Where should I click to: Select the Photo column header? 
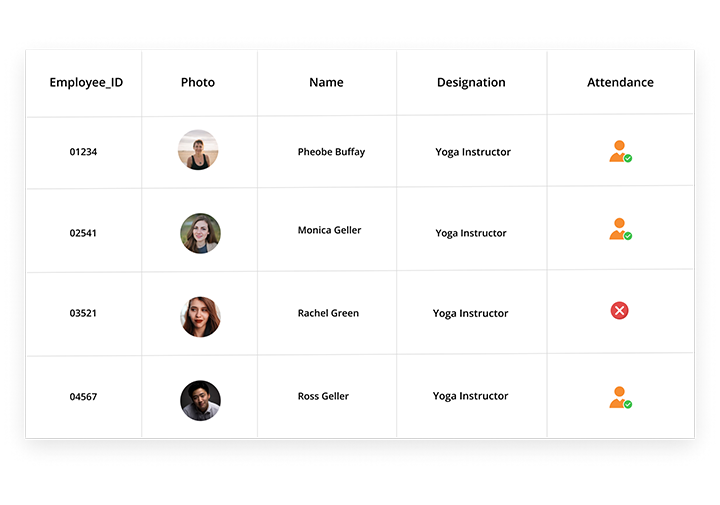point(198,82)
